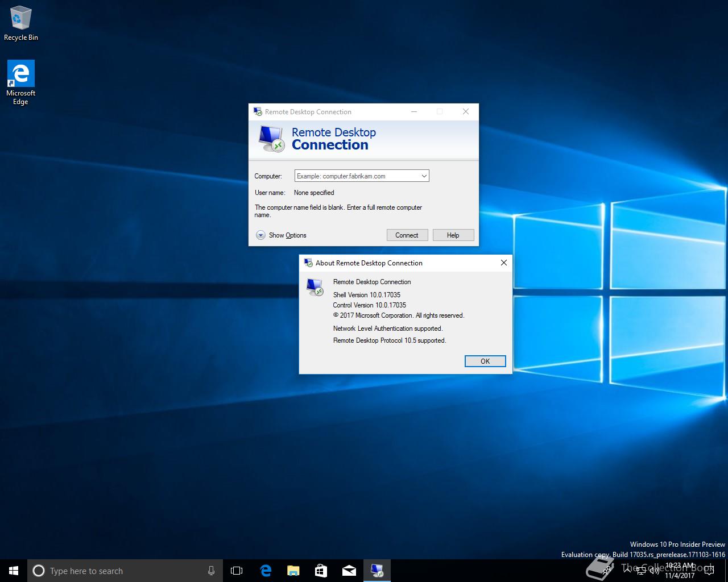This screenshot has height=582, width=728.
Task: Show hidden system tray icons
Action: [x=627, y=570]
